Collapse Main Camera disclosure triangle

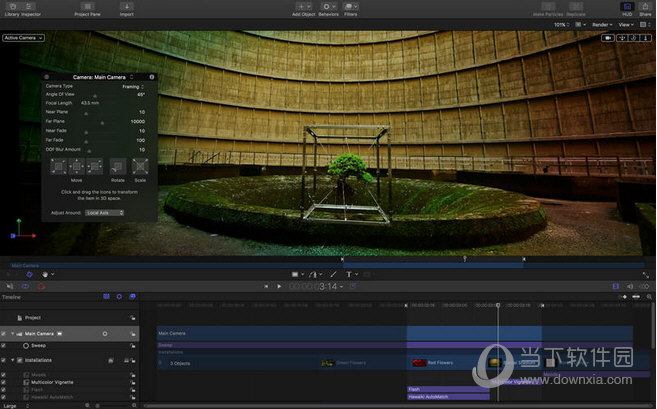pyautogui.click(x=13, y=334)
